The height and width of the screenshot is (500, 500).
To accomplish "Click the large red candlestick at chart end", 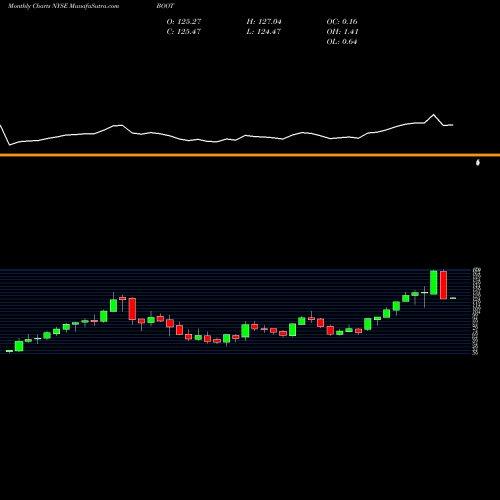I will pos(443,285).
